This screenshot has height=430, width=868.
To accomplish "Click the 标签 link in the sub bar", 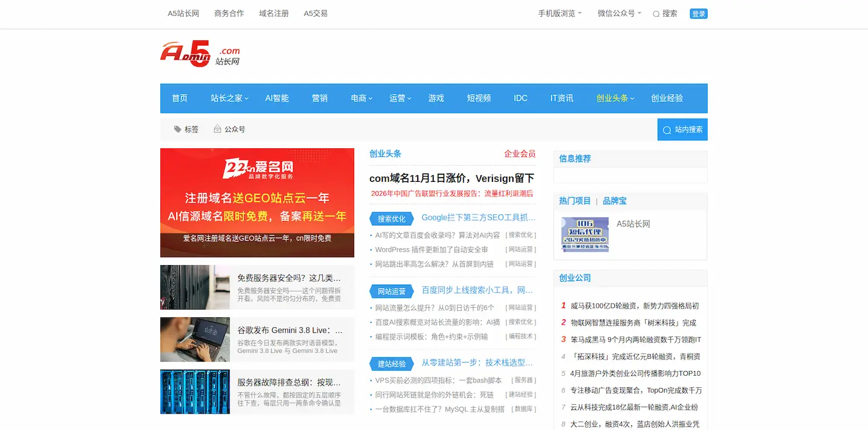I will pos(191,129).
